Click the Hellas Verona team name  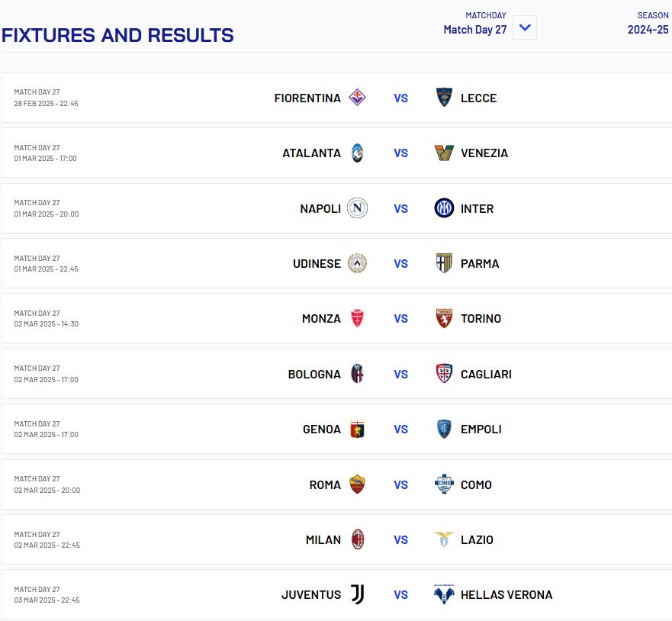506,595
